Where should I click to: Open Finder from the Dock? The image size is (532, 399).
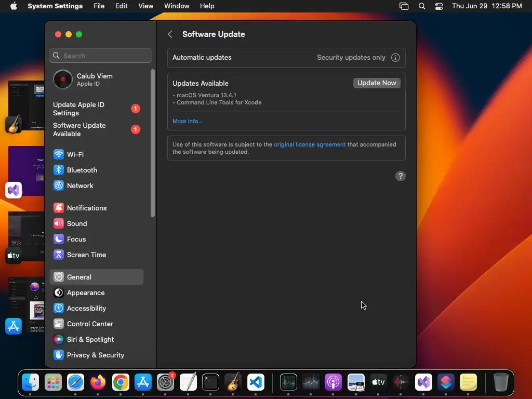coord(31,382)
